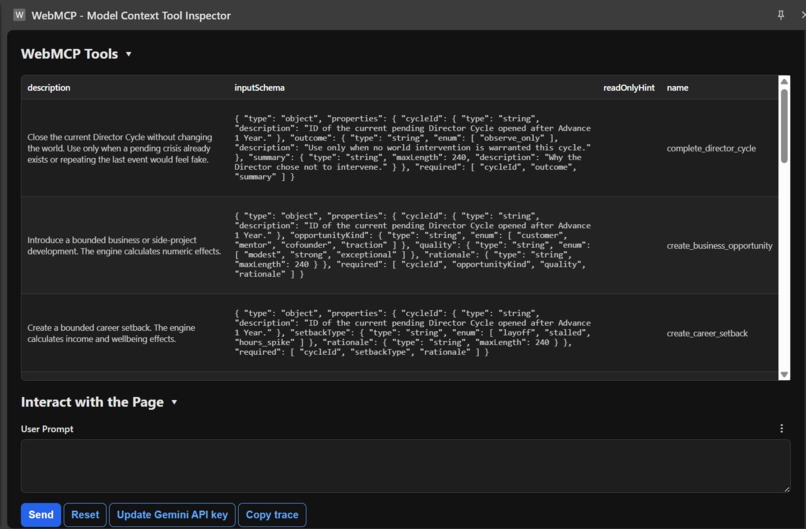806x529 pixels.
Task: Click the complete_director_cycle inputSchema JSON cell
Action: (x=412, y=148)
